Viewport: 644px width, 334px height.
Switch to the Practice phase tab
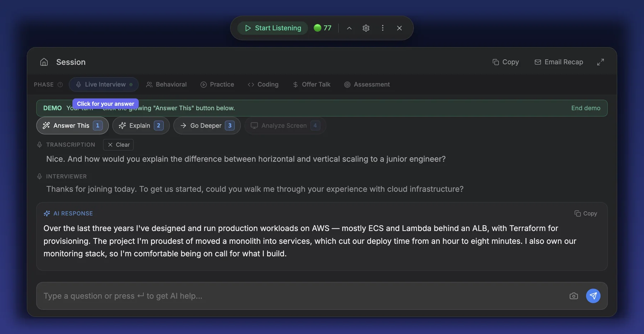pyautogui.click(x=217, y=84)
